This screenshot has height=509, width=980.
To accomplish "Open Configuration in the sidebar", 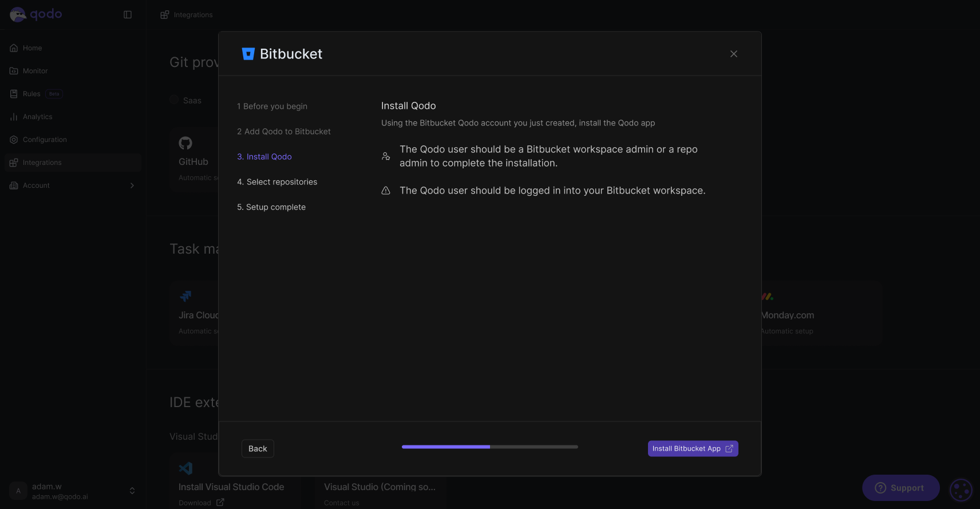I will click(73, 140).
